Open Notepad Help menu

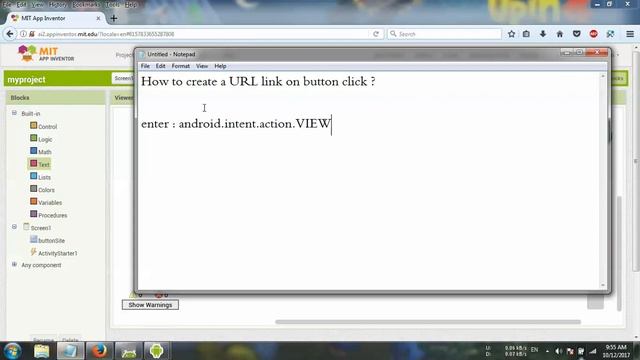[220, 66]
